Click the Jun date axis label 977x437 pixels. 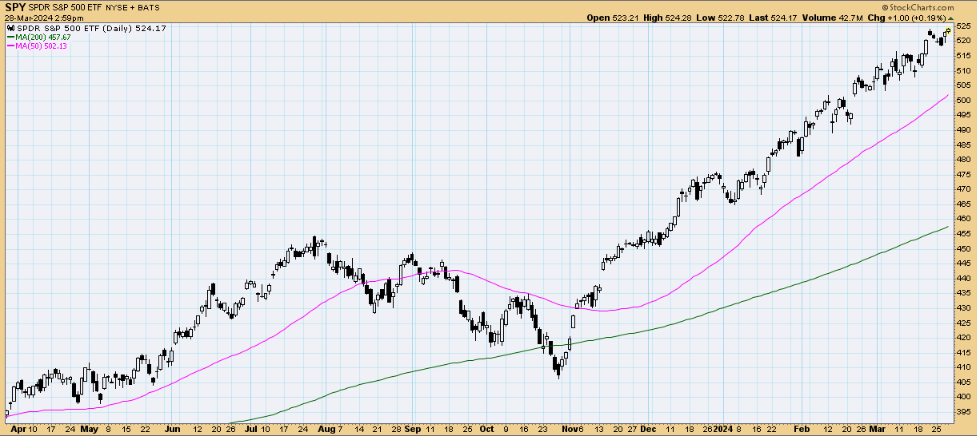[x=173, y=430]
